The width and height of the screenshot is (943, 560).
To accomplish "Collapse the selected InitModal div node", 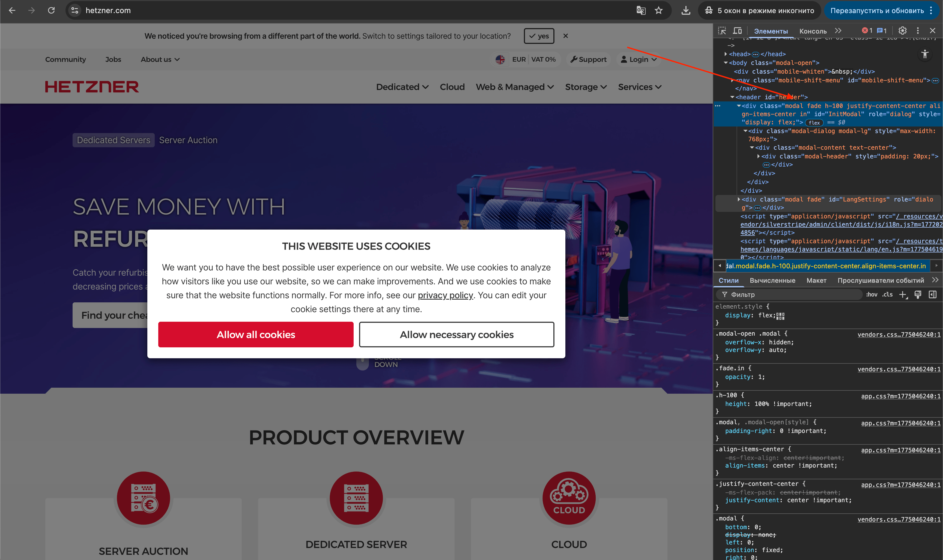I will coord(739,106).
